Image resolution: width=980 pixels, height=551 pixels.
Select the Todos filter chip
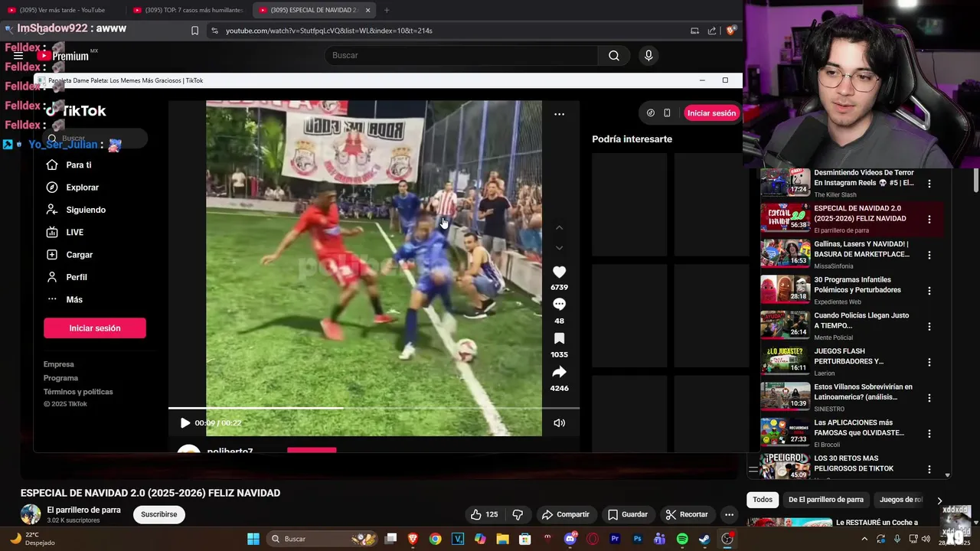click(763, 500)
